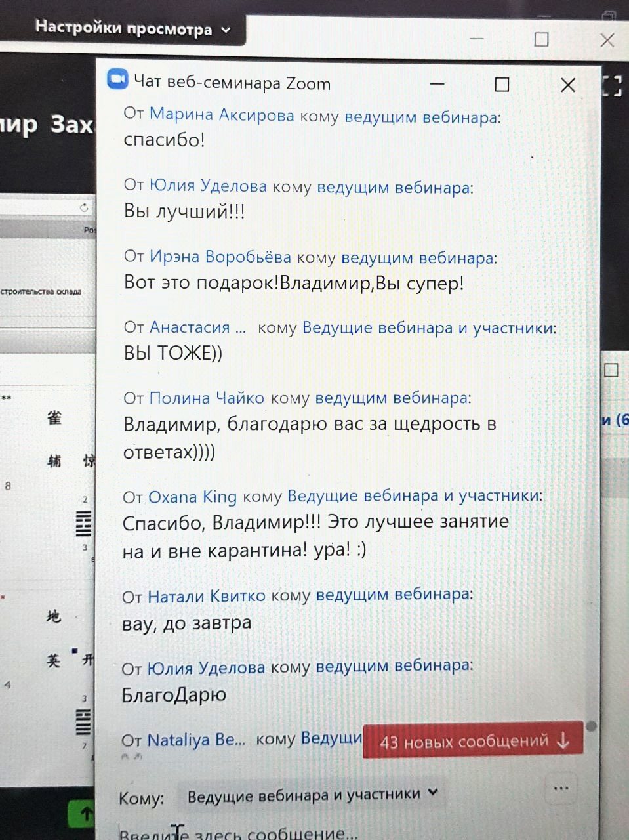Click sender name Натали Квитко
Screen dimensions: 629x840
(207, 596)
